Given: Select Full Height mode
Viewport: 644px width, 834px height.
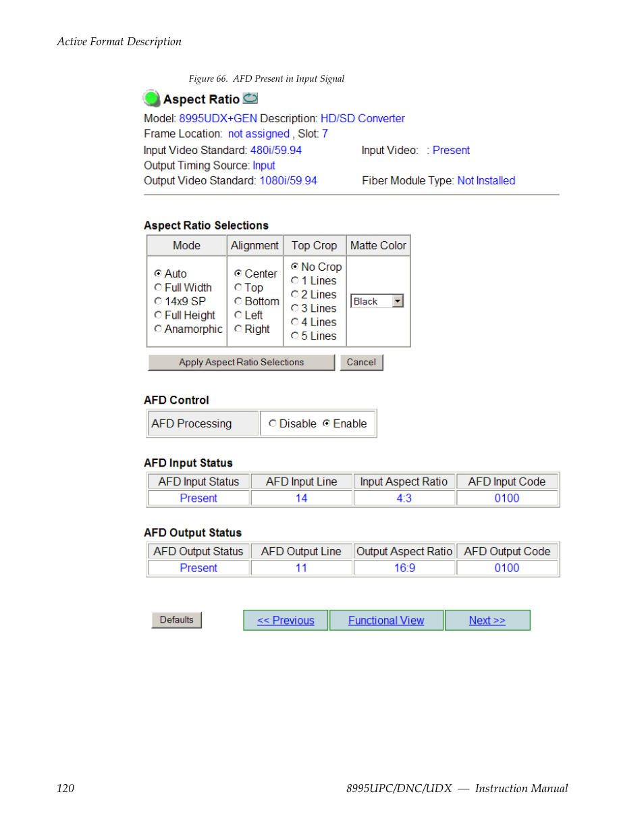Looking at the screenshot, I should click(x=158, y=315).
